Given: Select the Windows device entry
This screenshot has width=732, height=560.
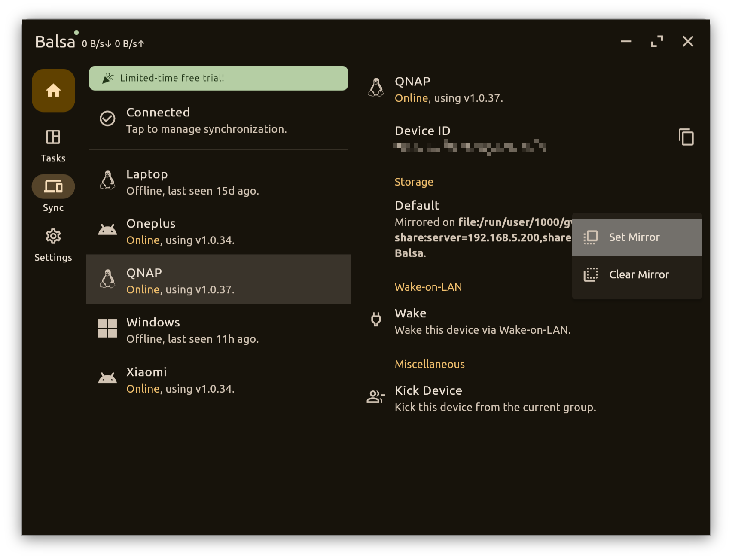Looking at the screenshot, I should click(x=218, y=330).
